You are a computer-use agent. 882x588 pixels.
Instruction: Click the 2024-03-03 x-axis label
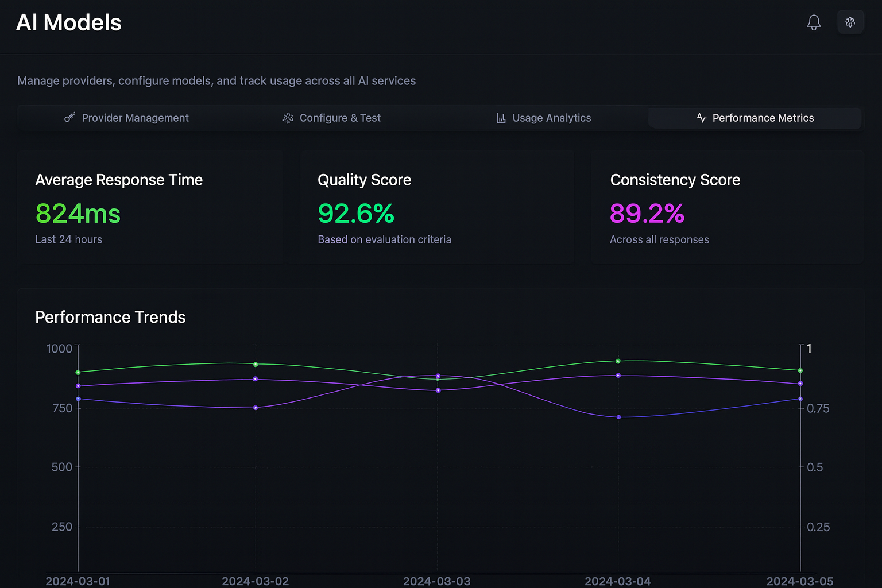click(436, 581)
